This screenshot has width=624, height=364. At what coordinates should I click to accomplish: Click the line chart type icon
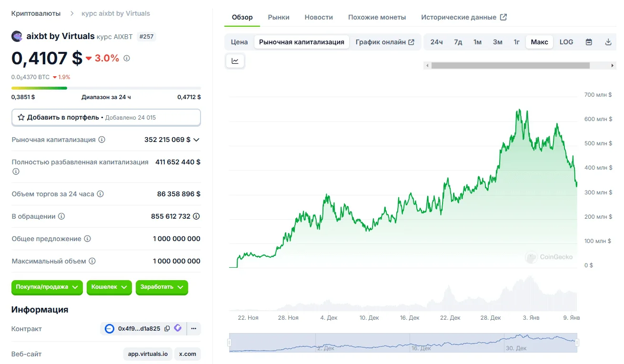coord(235,61)
